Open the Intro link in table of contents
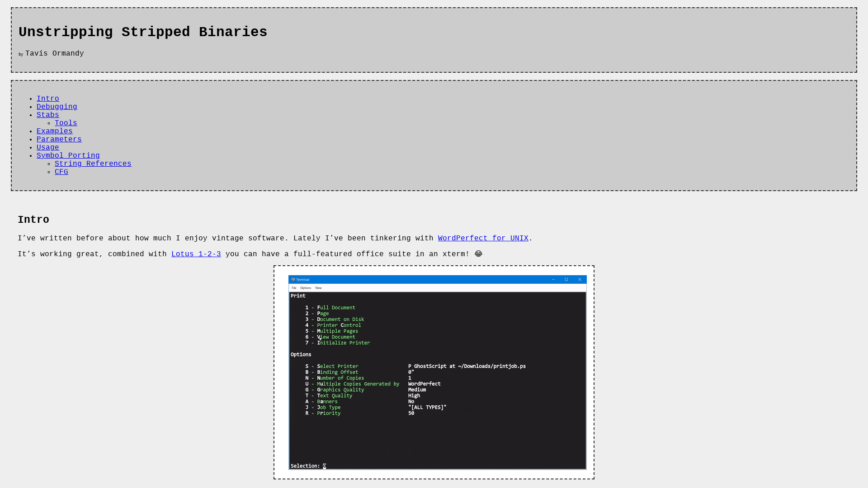The width and height of the screenshot is (868, 488). tap(47, 99)
